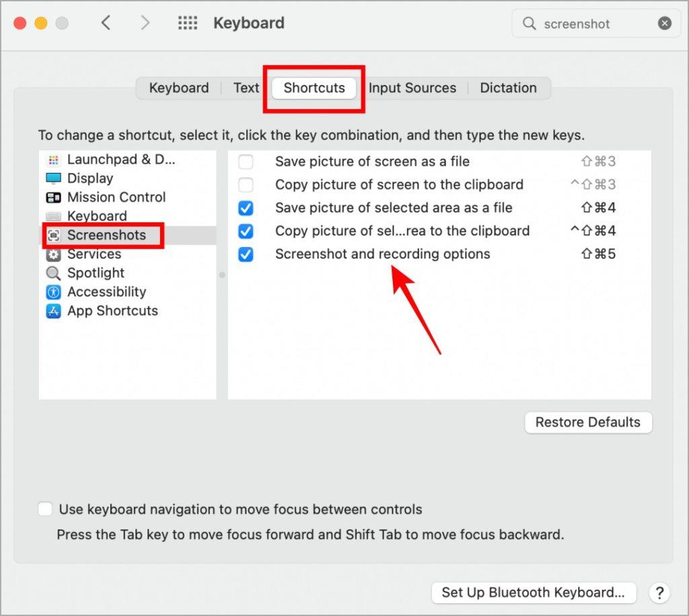Click Set Up Bluetooth Keyboard... button
Screen dimensions: 689x616
[x=533, y=592]
